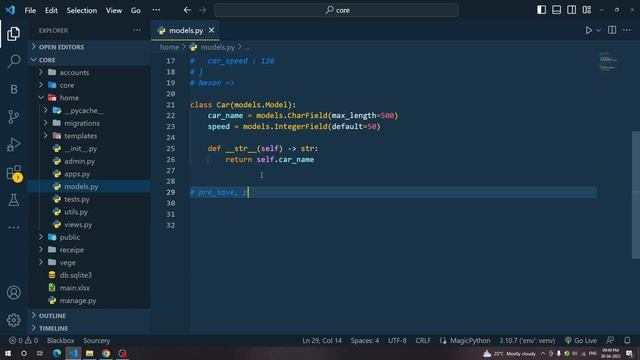The height and width of the screenshot is (360, 640).
Task: Click home in the breadcrumb
Action: 169,47
